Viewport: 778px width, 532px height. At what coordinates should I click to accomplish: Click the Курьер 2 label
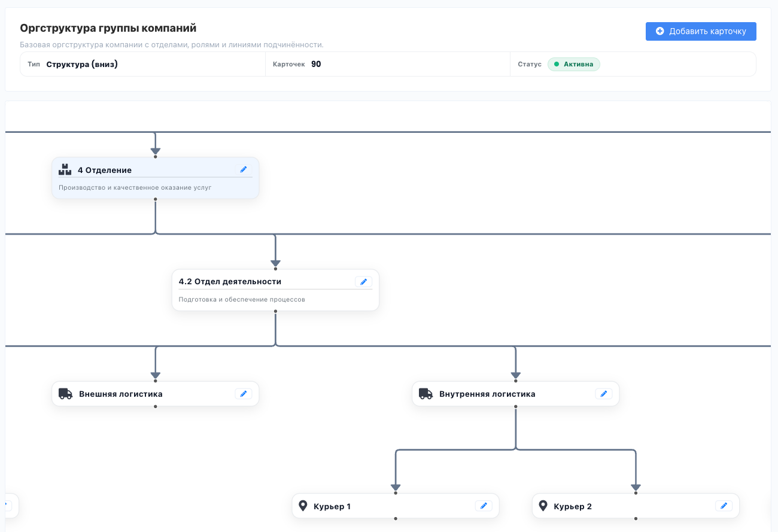pos(573,506)
